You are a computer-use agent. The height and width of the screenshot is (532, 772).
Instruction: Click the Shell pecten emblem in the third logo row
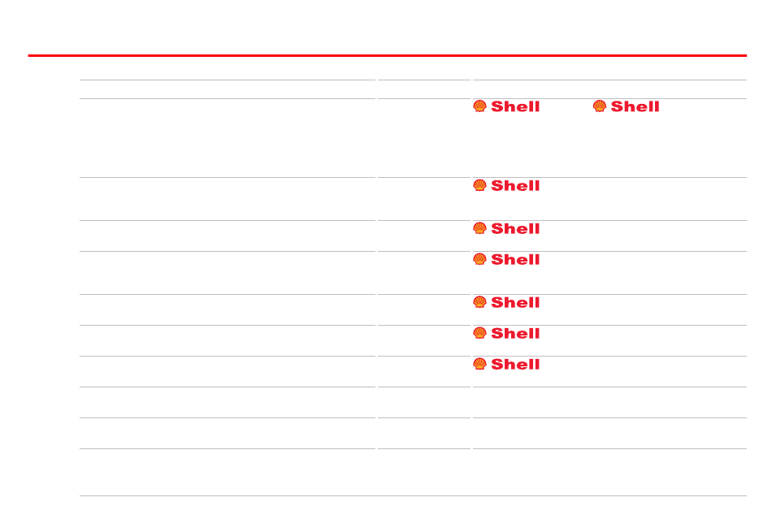pos(479,228)
